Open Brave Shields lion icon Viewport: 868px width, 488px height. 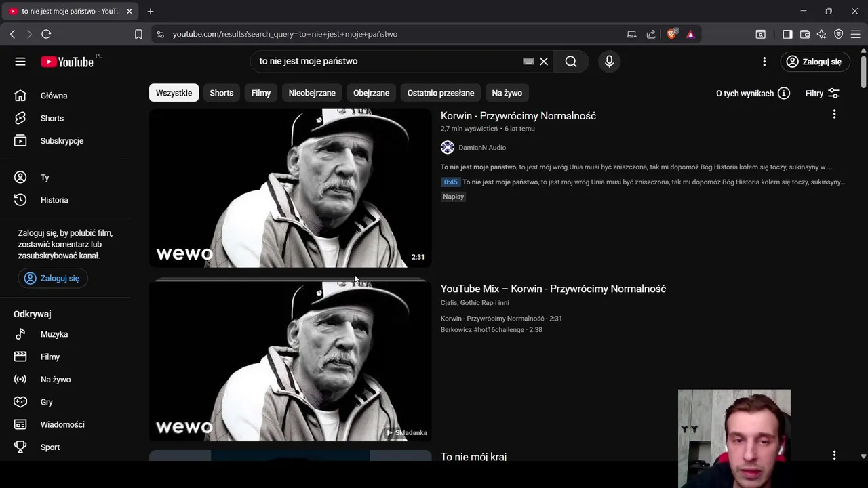point(672,34)
